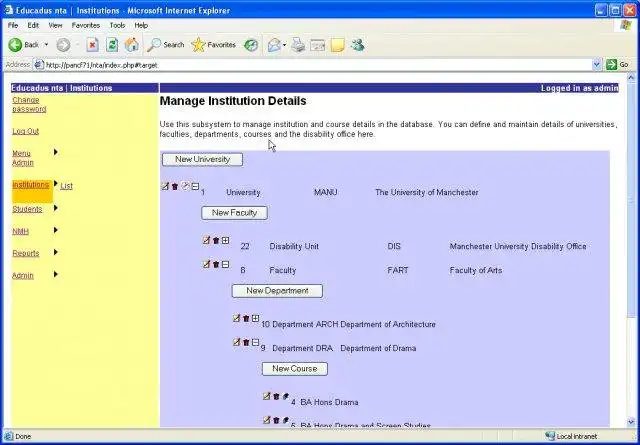Open the Favorites star toolbar button
640x445 pixels.
tap(213, 45)
